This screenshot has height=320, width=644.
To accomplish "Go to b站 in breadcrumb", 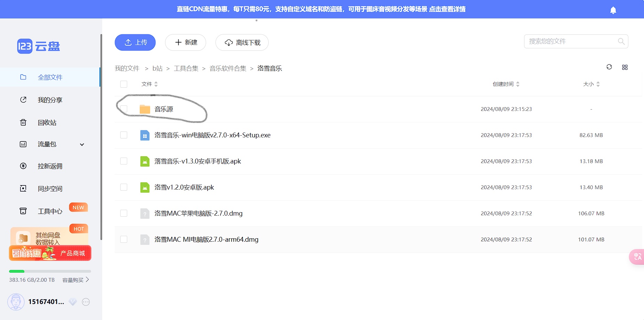I will coord(157,69).
